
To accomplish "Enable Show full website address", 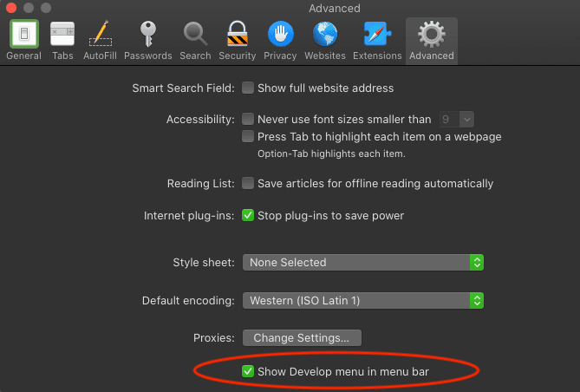I will (x=248, y=88).
